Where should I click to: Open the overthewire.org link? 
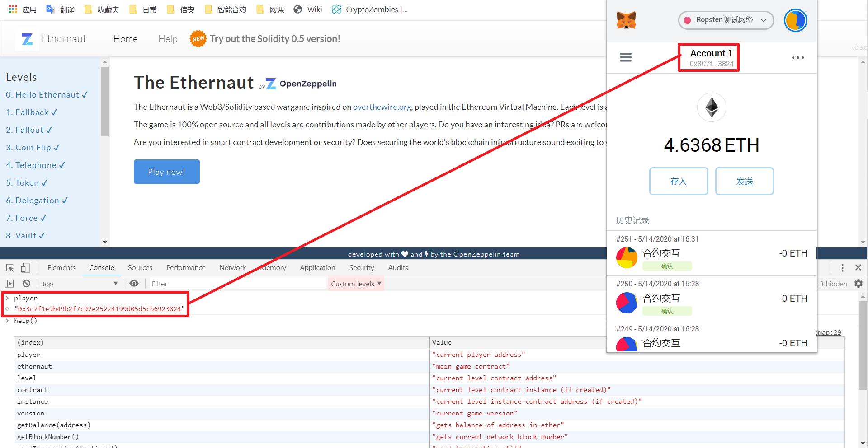[382, 107]
